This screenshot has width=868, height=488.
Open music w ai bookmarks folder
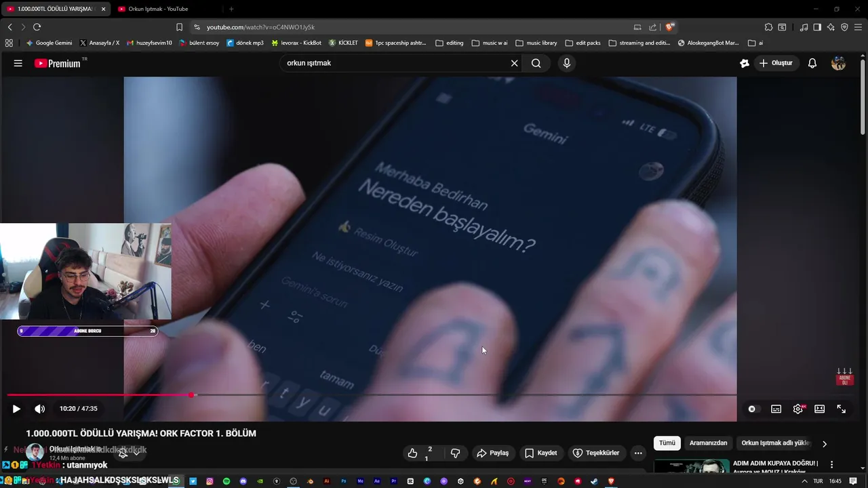[490, 43]
